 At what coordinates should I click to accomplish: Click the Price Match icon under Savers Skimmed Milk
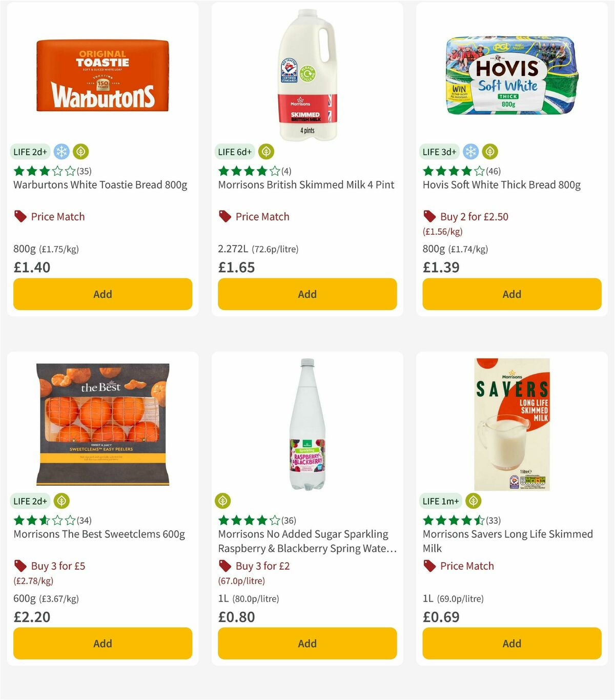pos(429,566)
